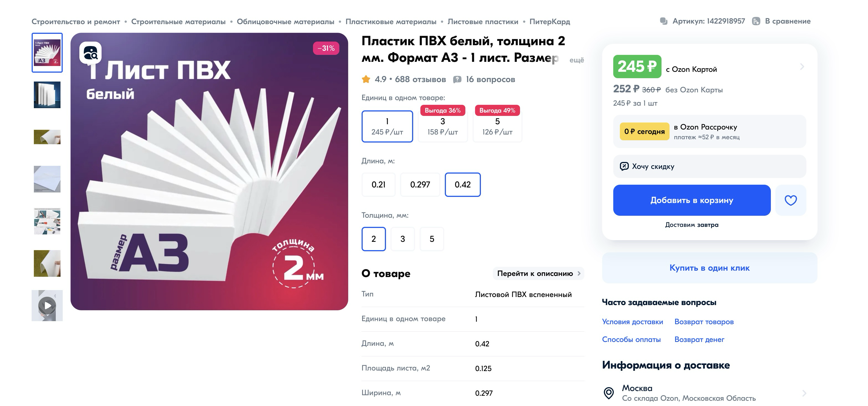Expand Ozon card price details chevron

802,67
